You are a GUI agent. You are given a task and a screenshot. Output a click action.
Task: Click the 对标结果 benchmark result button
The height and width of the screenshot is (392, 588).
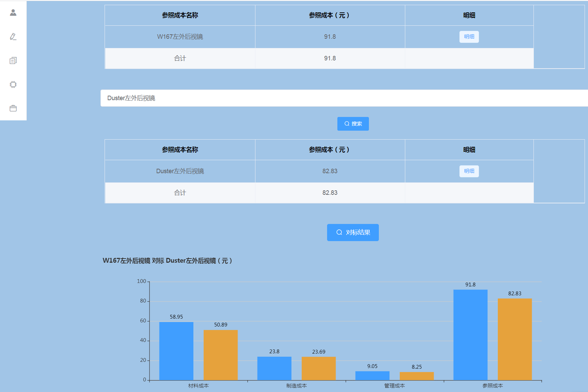[353, 233]
